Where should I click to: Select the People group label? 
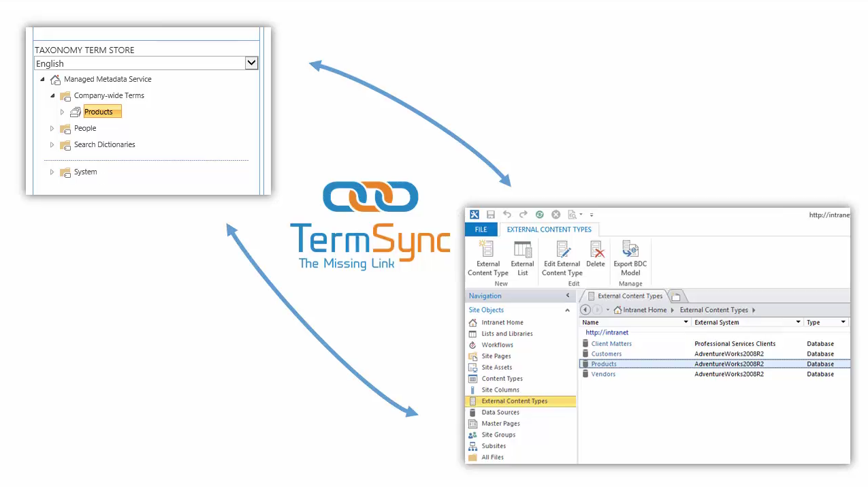(85, 128)
